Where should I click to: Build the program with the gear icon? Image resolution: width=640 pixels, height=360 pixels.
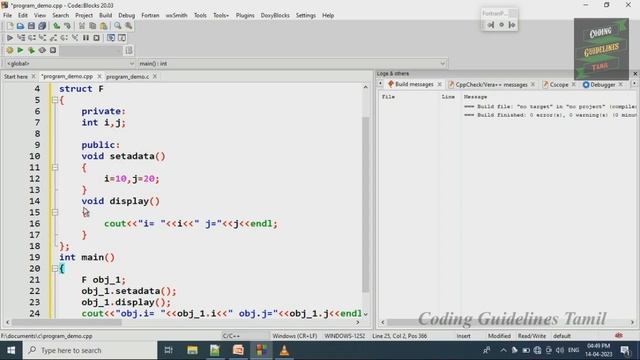pos(10,50)
